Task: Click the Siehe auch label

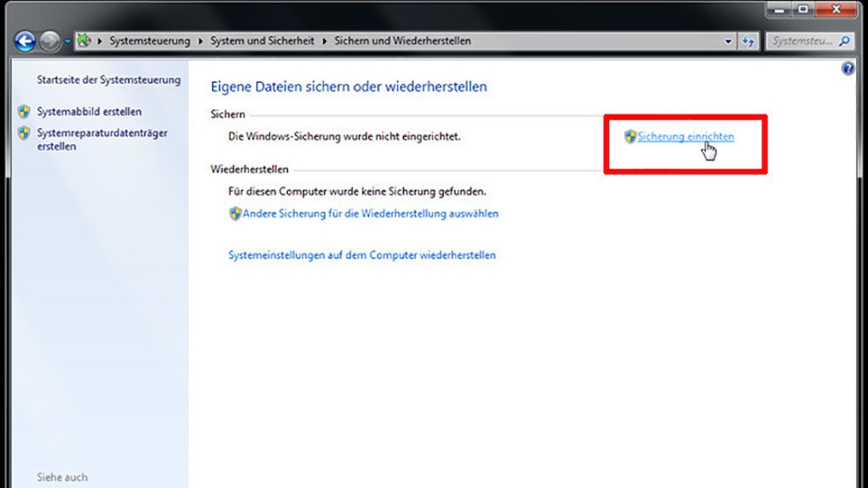Action: pyautogui.click(x=62, y=477)
